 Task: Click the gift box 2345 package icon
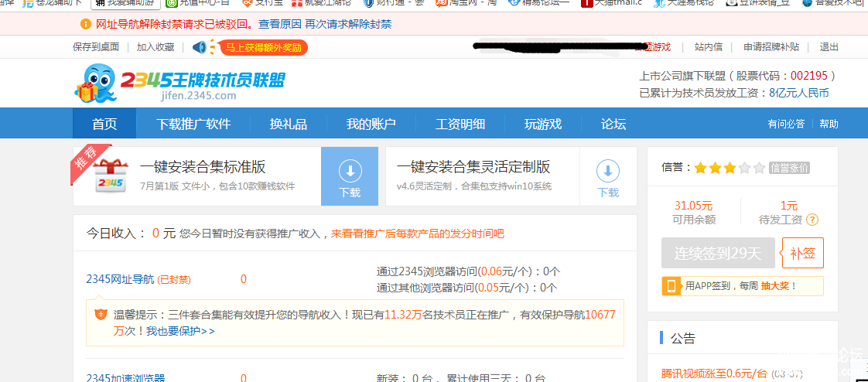point(111,176)
